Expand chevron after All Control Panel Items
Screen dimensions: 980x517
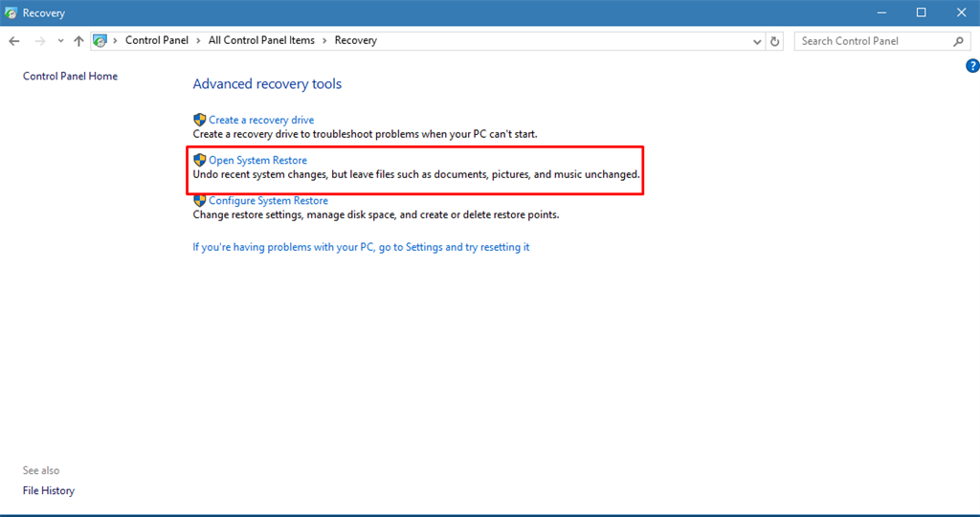coord(325,41)
